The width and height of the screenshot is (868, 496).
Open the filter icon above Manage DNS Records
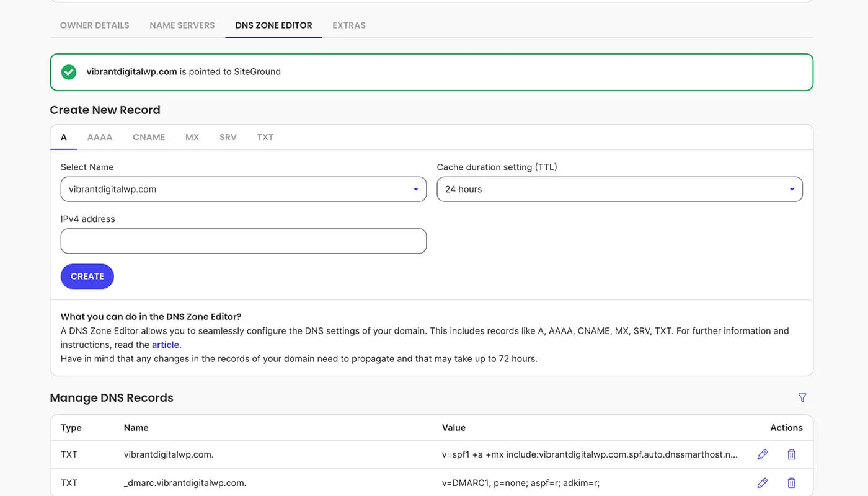[x=802, y=397]
